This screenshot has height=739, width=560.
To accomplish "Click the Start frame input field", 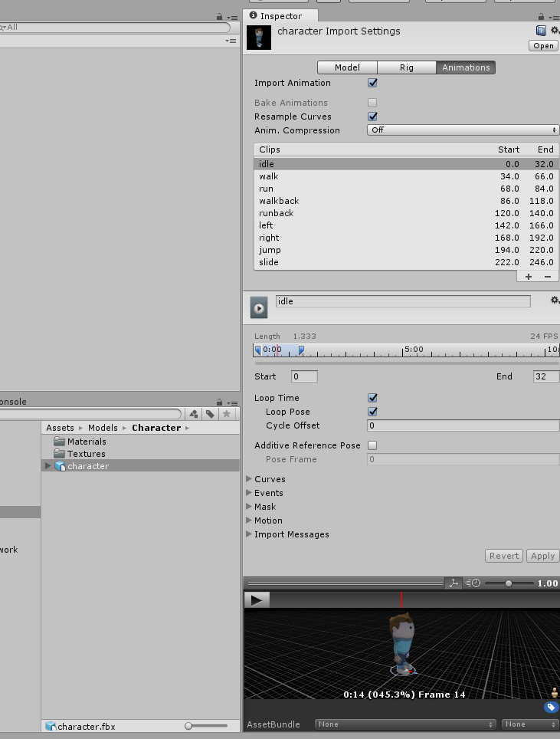I will pyautogui.click(x=304, y=376).
